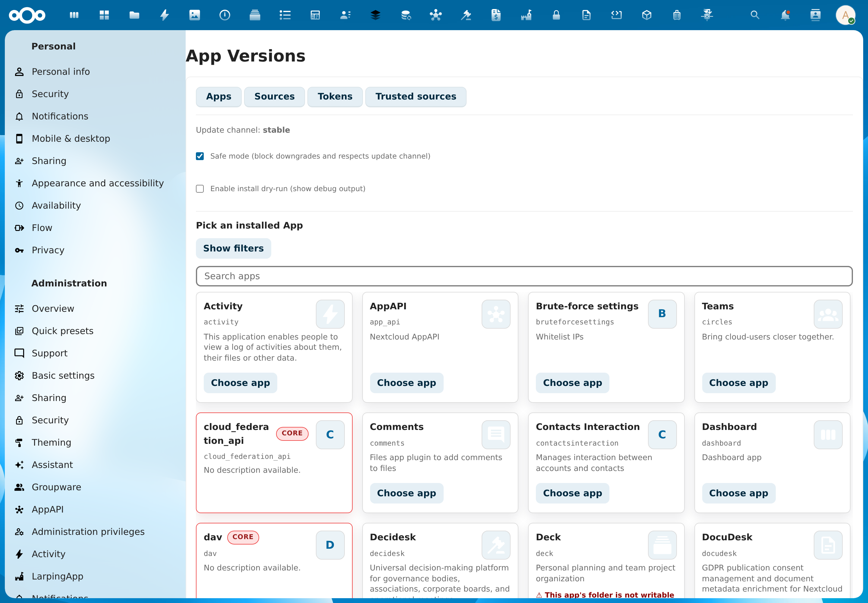This screenshot has height=603, width=868.
Task: Focus the Search apps input field
Action: tap(524, 276)
